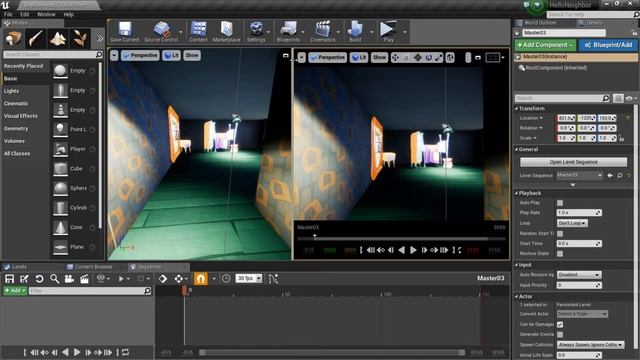
Task: Click the Play toolbar icon
Action: 388,32
